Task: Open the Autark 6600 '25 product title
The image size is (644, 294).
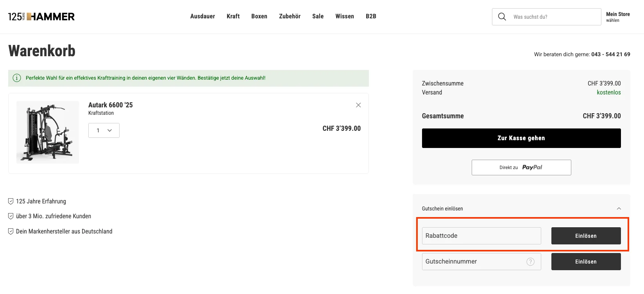Action: pyautogui.click(x=111, y=105)
